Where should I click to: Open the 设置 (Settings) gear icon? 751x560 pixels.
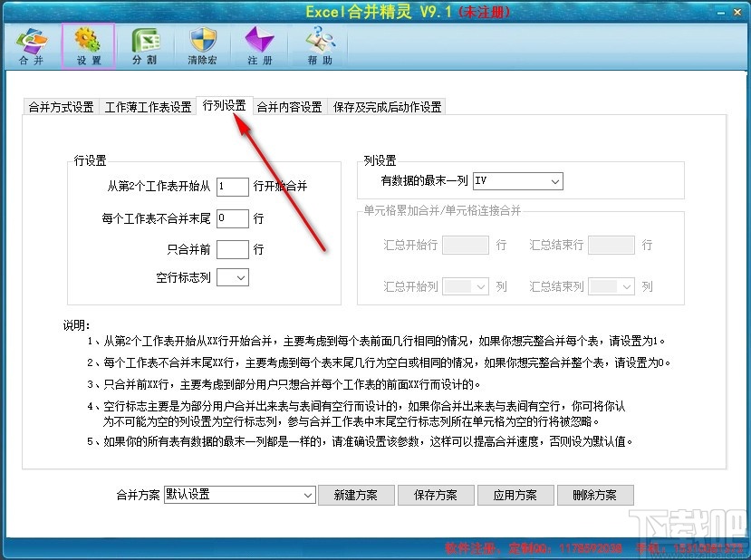point(89,46)
